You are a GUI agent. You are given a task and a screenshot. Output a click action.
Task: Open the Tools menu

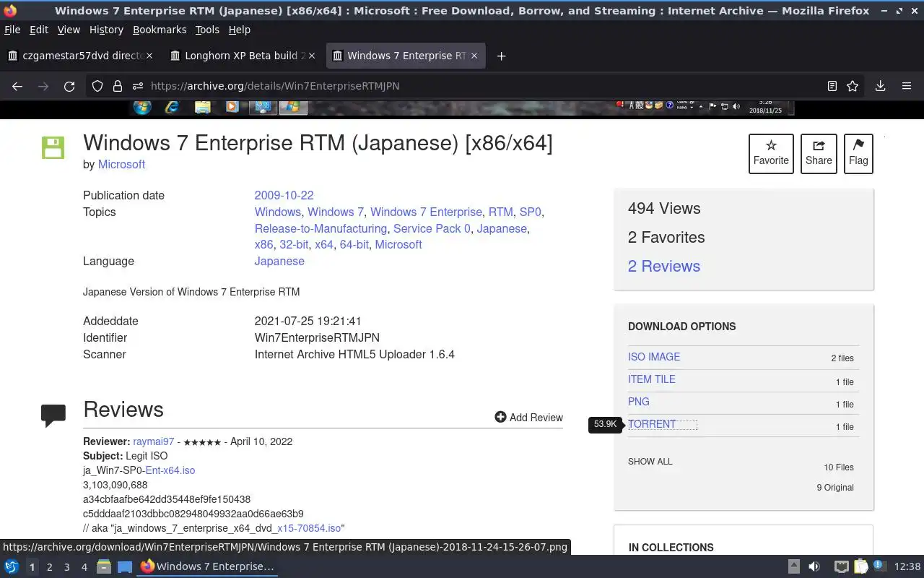click(x=207, y=30)
